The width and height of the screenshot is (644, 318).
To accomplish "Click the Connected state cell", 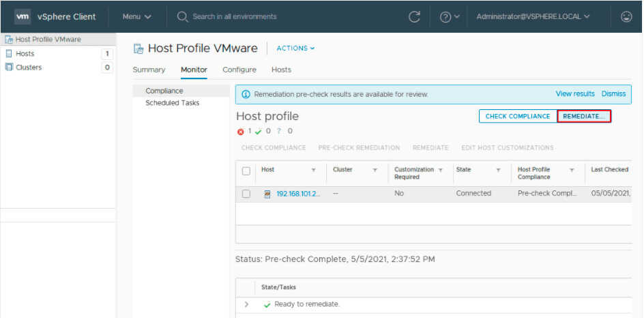I will [473, 193].
